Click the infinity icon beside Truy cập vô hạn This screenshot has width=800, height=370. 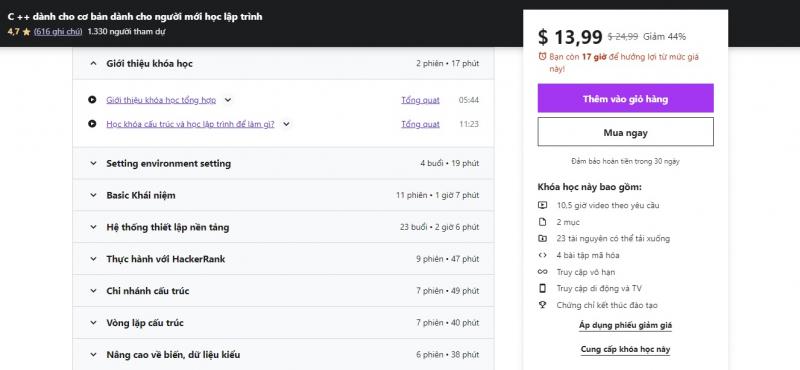click(x=542, y=272)
